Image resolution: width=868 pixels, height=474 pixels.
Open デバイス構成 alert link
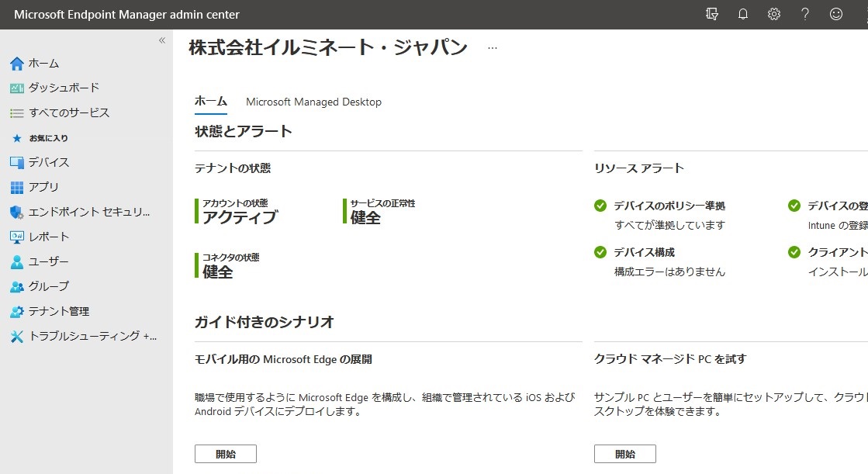coord(645,252)
